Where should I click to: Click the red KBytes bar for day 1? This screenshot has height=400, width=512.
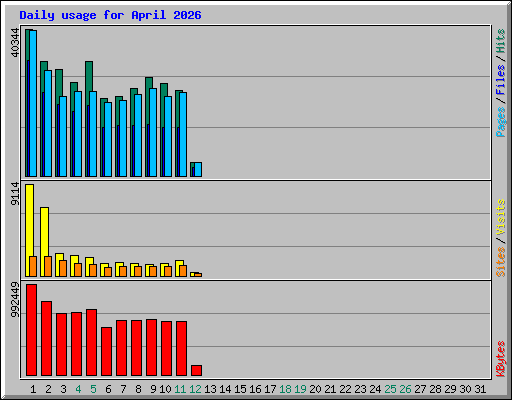click(32, 330)
